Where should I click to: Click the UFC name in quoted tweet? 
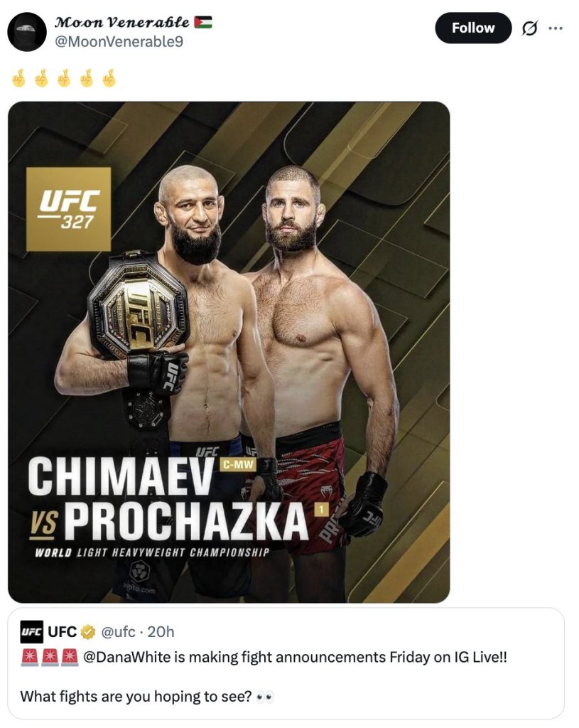pos(63,632)
